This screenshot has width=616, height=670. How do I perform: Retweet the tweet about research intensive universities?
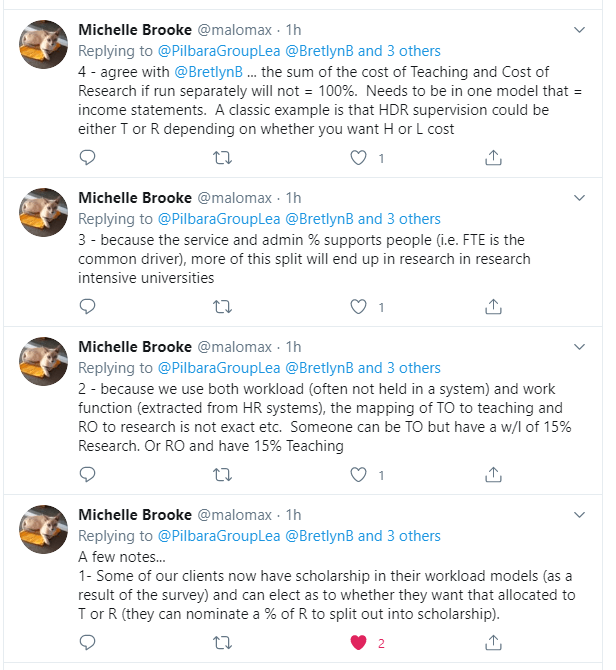(x=223, y=307)
